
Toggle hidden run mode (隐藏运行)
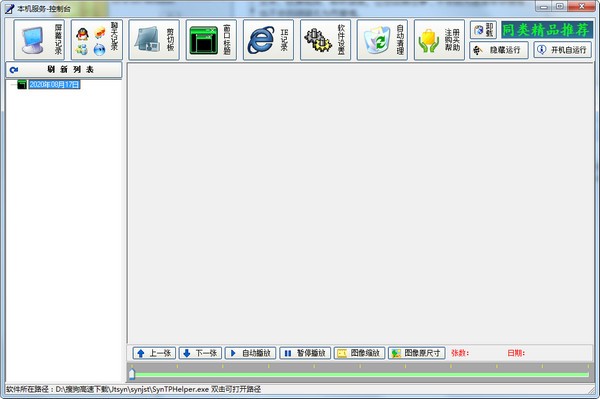499,50
